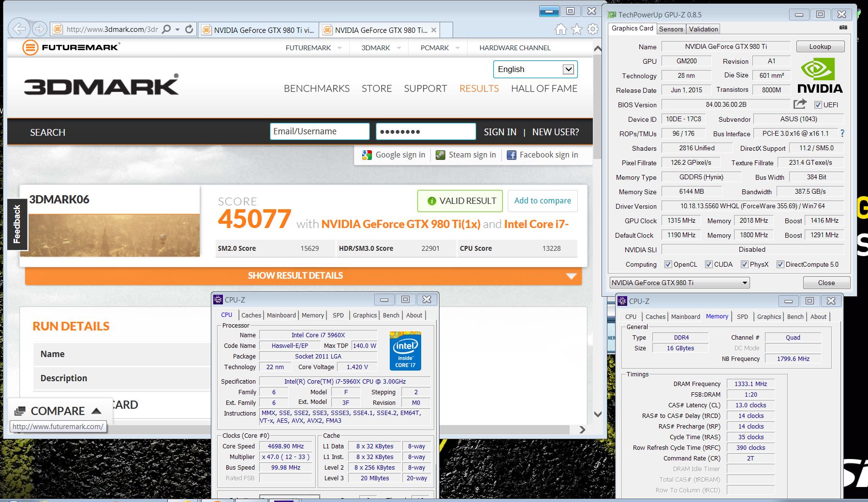Click Add to compare button

point(543,201)
